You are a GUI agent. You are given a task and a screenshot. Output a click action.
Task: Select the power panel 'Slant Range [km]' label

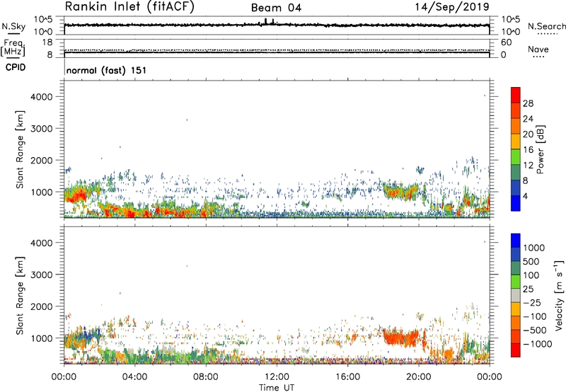(20, 149)
